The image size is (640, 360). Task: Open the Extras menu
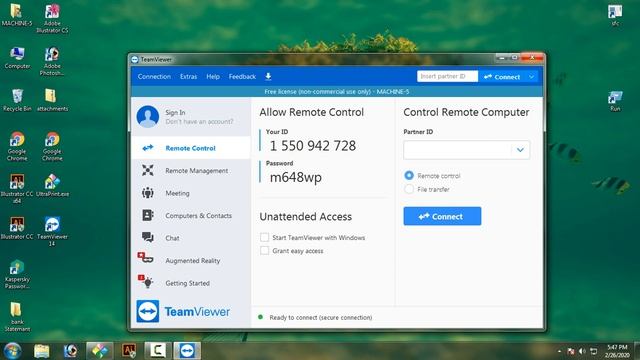pos(189,76)
